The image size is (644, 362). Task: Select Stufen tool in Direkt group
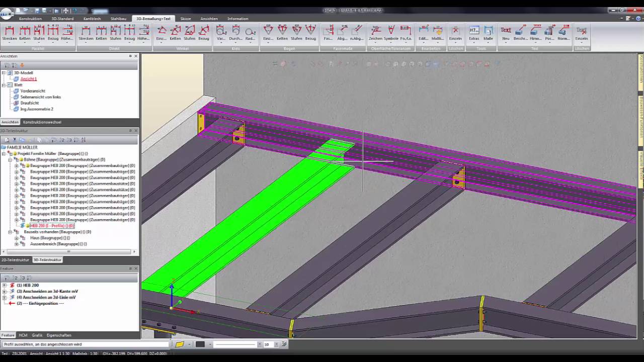tap(116, 33)
